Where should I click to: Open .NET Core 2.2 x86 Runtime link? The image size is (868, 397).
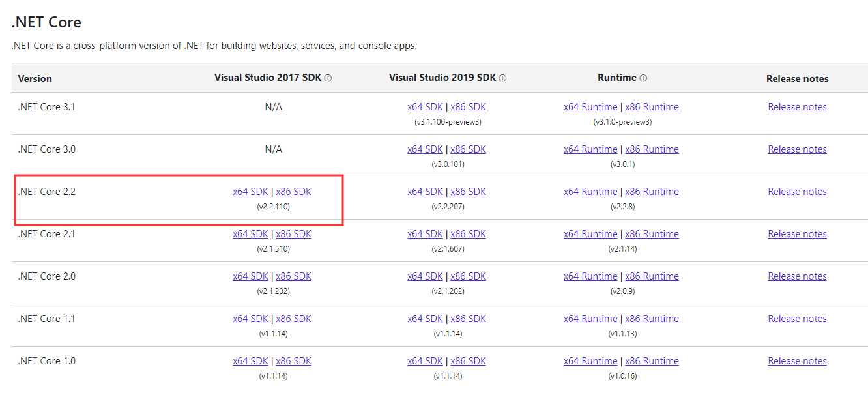click(652, 192)
